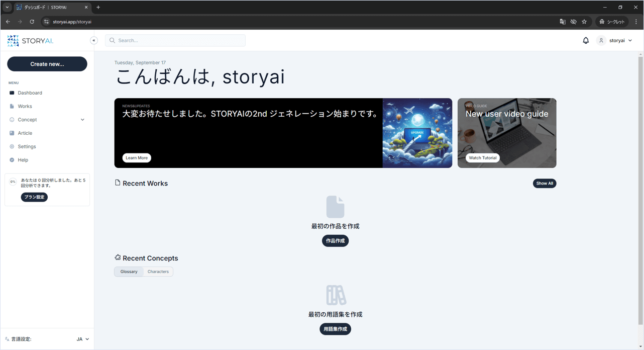Viewport: 644px width, 350px height.
Task: Click the date Tuesday, September 17
Action: click(x=140, y=63)
